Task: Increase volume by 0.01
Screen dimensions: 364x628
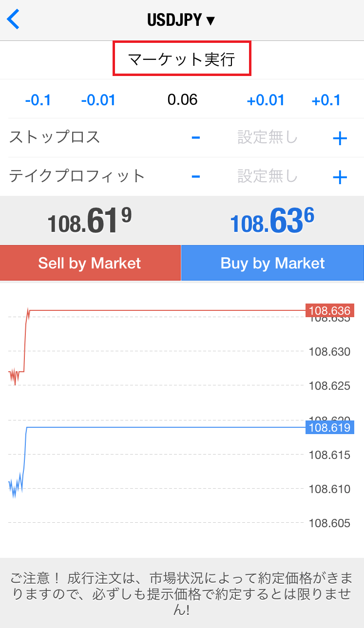Action: [266, 100]
